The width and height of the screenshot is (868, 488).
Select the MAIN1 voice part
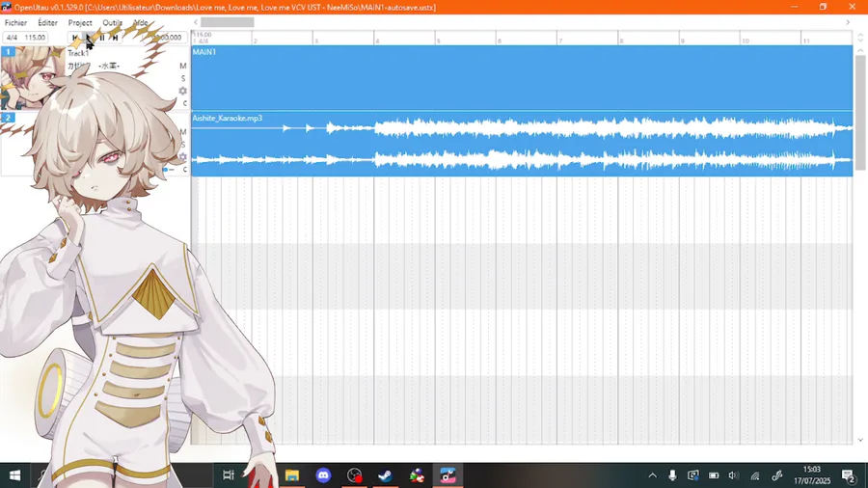click(x=522, y=78)
